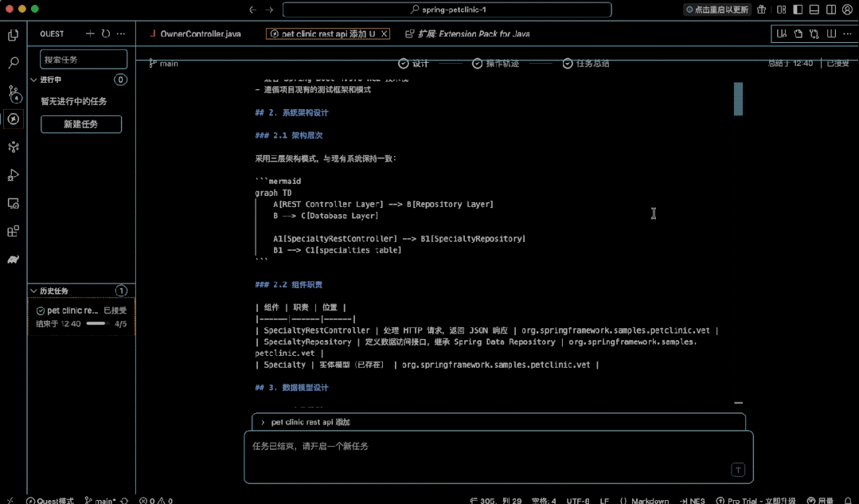Toggle the bottom panel visibility

814,10
